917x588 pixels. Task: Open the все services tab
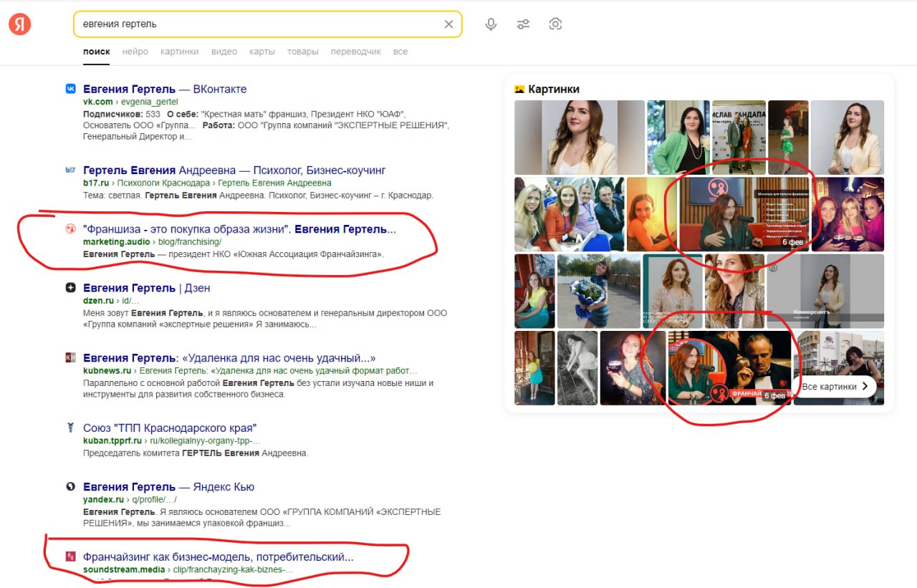(400, 52)
